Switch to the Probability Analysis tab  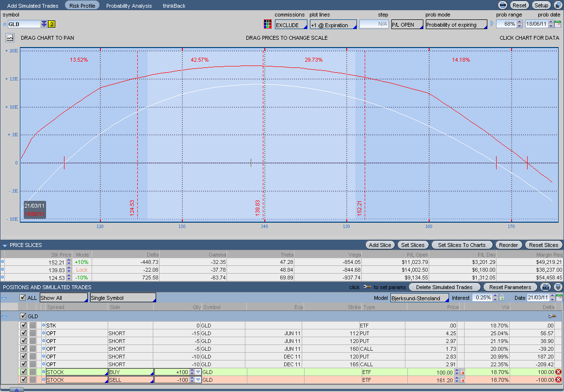[129, 6]
